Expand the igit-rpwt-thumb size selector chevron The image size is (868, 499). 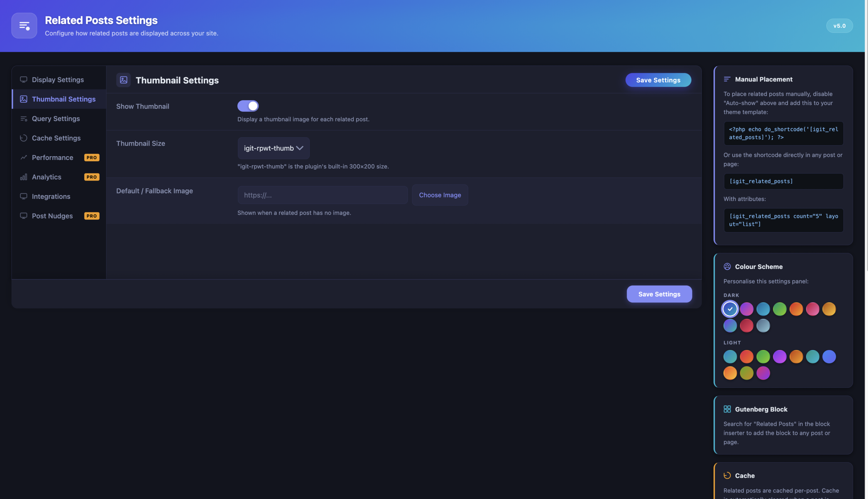pyautogui.click(x=300, y=148)
